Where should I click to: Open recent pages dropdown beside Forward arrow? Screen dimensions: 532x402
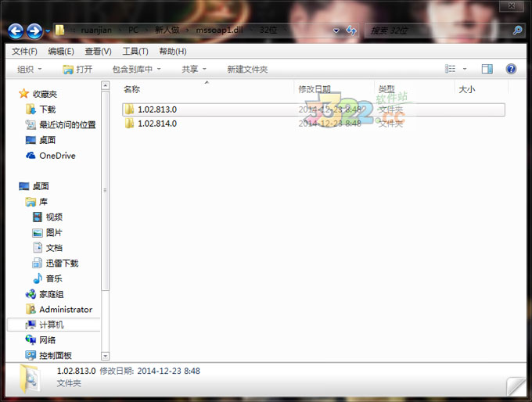tap(48, 31)
